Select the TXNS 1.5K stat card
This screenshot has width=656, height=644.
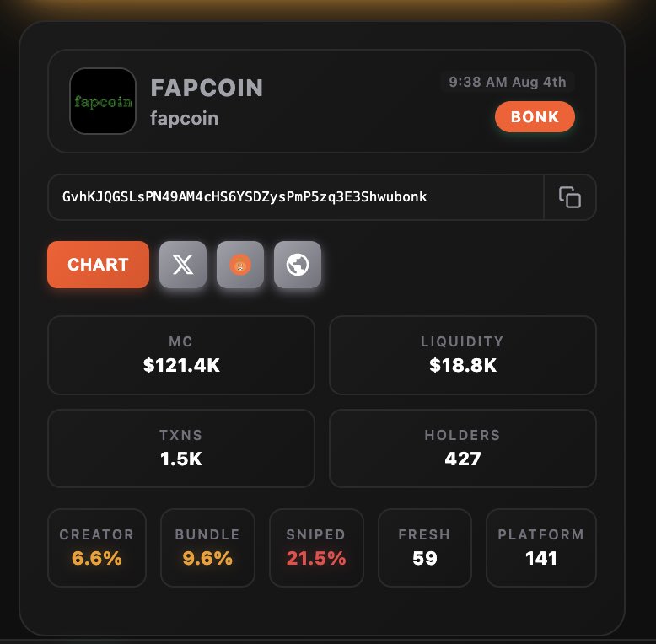click(181, 448)
